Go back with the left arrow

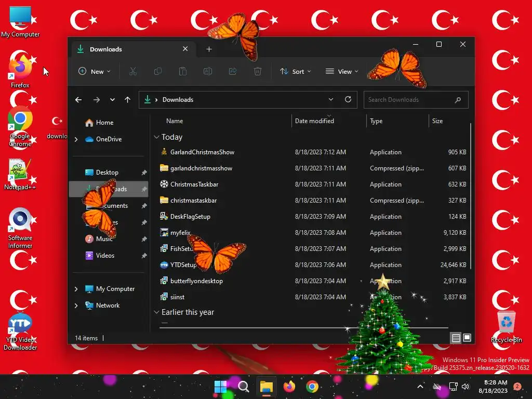point(78,100)
